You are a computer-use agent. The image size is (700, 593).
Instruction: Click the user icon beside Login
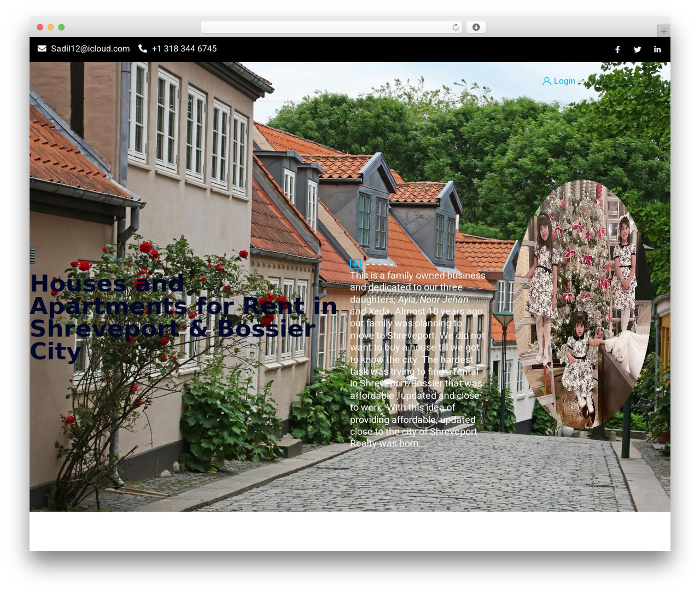tap(546, 81)
